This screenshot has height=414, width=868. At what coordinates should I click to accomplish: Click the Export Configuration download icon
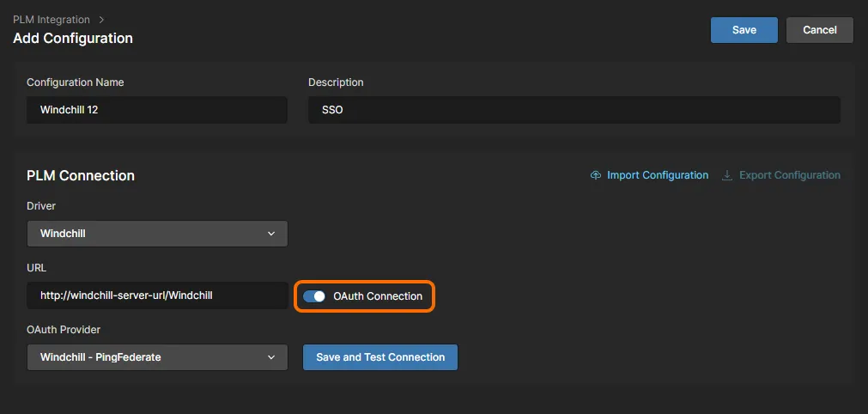(x=727, y=175)
